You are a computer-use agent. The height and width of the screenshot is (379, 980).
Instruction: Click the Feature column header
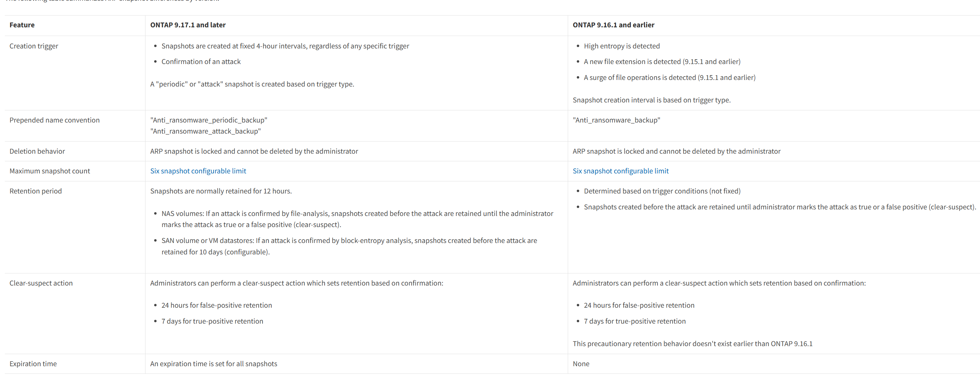pos(22,25)
